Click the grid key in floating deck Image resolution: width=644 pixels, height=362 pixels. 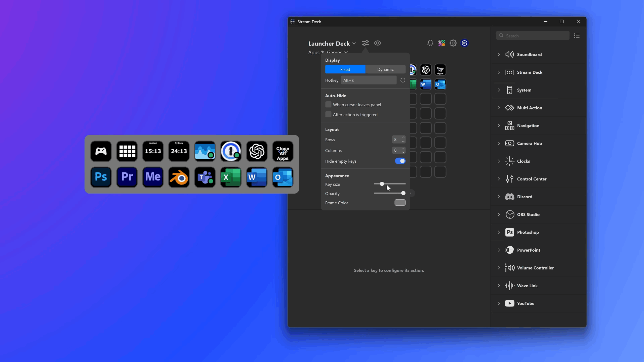click(x=127, y=151)
